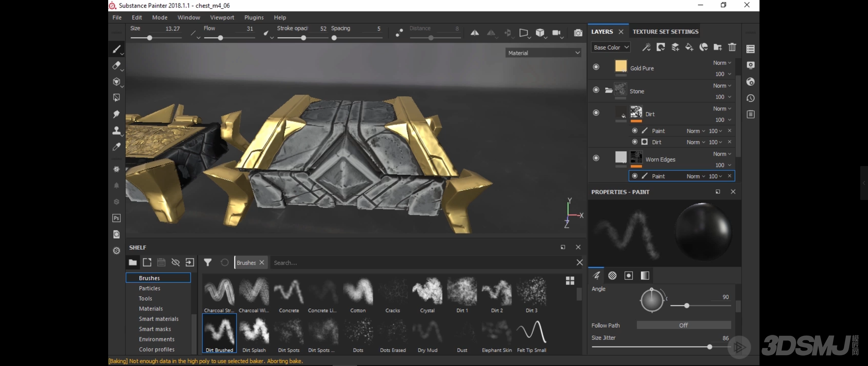The width and height of the screenshot is (868, 366).
Task: Select the Material picker eyedropper
Action: [x=116, y=147]
